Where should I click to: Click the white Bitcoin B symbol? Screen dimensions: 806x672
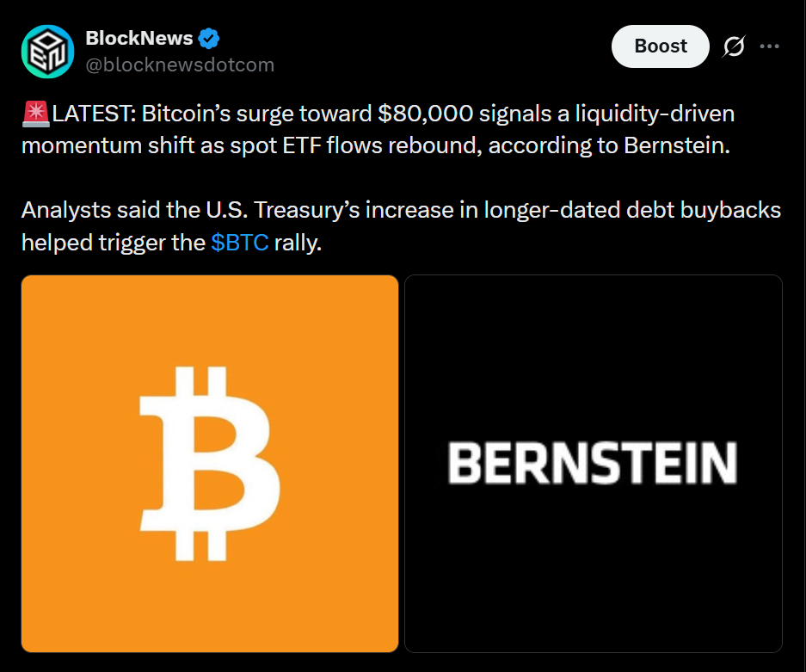tap(210, 463)
